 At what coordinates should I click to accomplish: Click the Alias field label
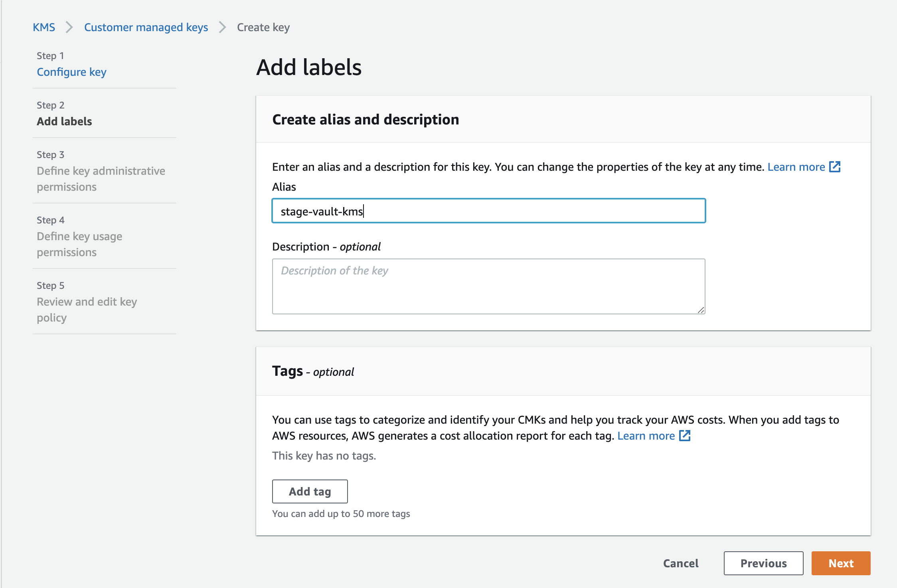click(x=284, y=187)
